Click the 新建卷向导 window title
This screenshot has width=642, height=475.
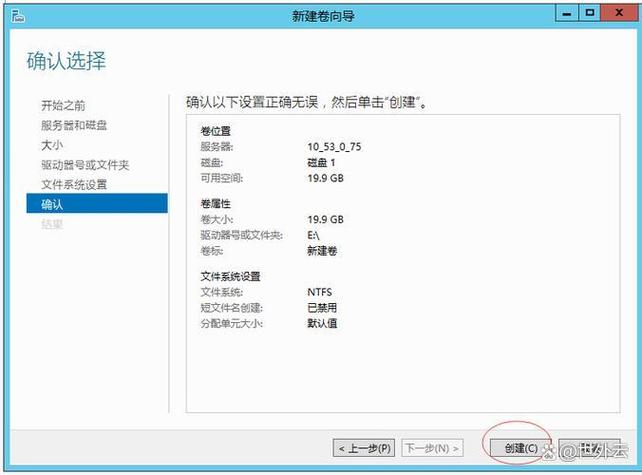323,16
